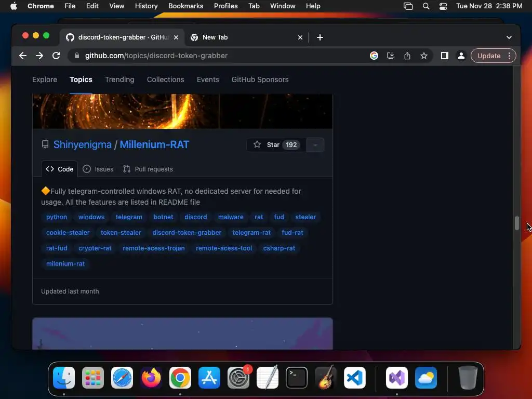Go to Trending page

click(x=119, y=79)
